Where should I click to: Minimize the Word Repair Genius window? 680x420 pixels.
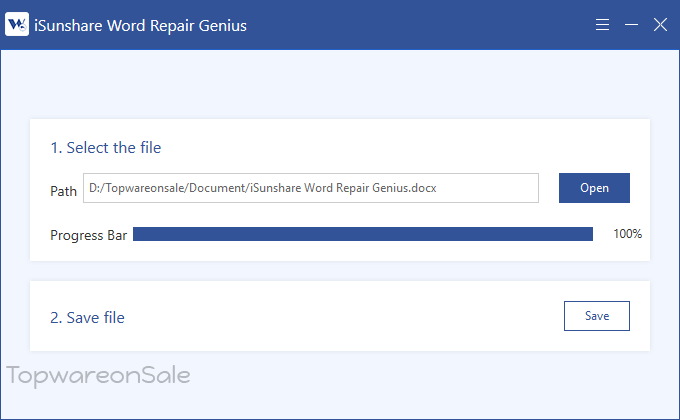(631, 25)
